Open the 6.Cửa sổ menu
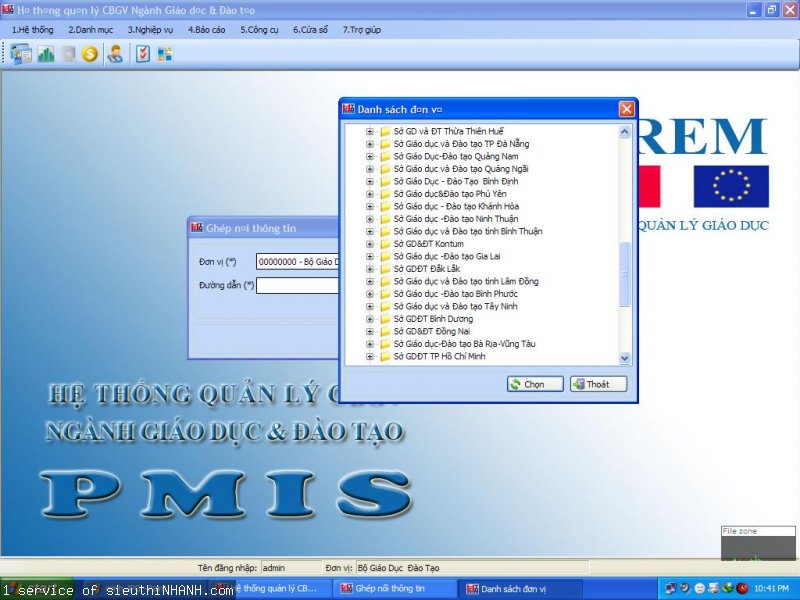 coord(311,30)
